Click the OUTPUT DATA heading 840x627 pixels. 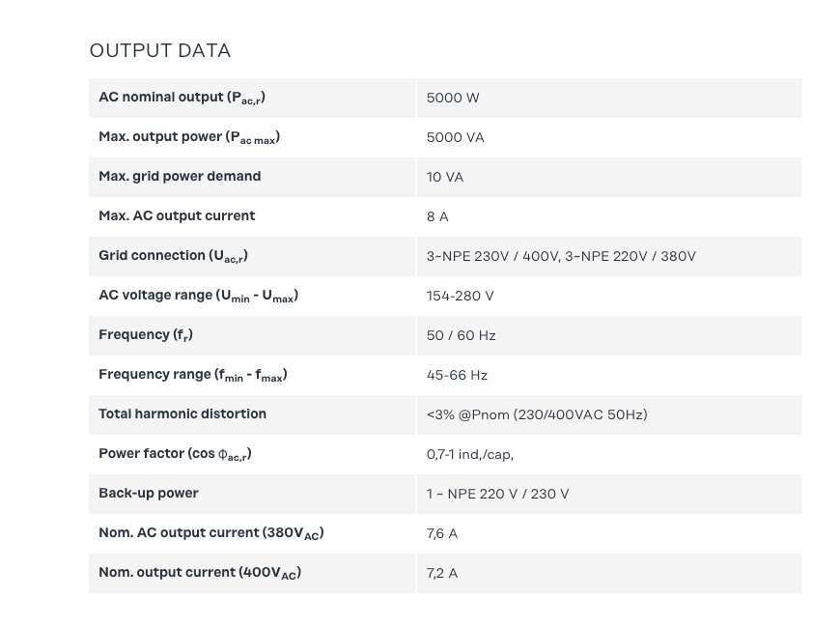pos(159,50)
